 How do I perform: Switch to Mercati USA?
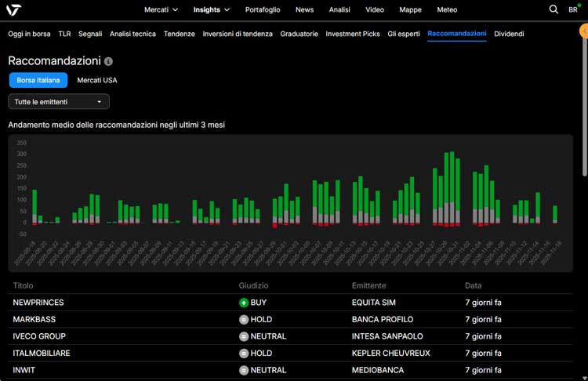tap(97, 80)
